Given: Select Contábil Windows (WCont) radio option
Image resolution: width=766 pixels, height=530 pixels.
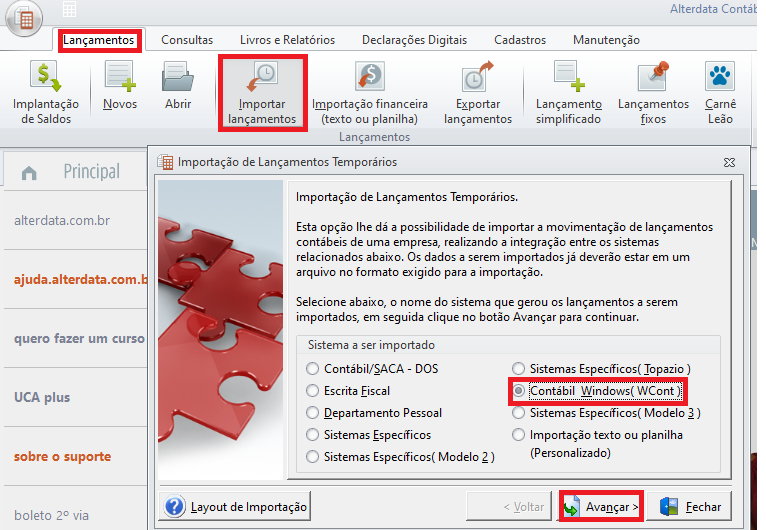Looking at the screenshot, I should pos(518,391).
